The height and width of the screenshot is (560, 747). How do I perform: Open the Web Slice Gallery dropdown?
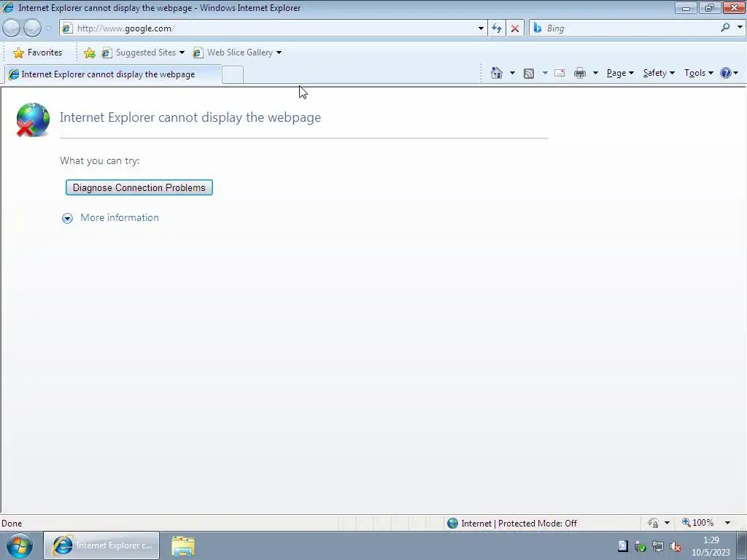pyautogui.click(x=237, y=52)
